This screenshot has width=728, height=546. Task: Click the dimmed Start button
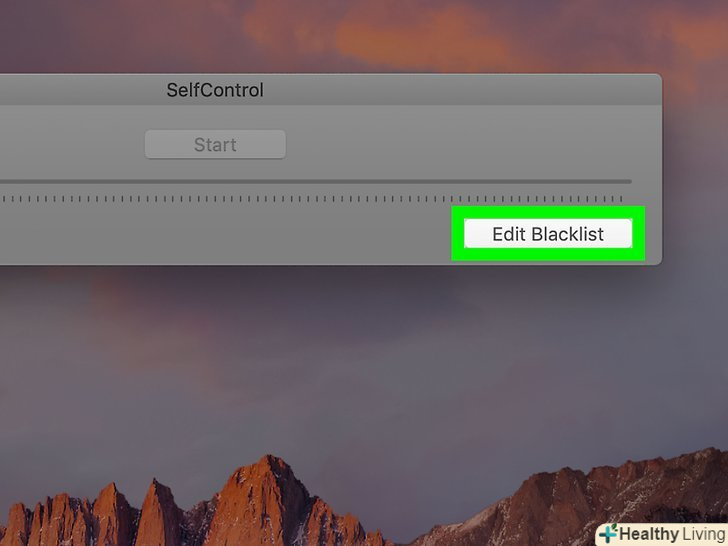coord(215,144)
